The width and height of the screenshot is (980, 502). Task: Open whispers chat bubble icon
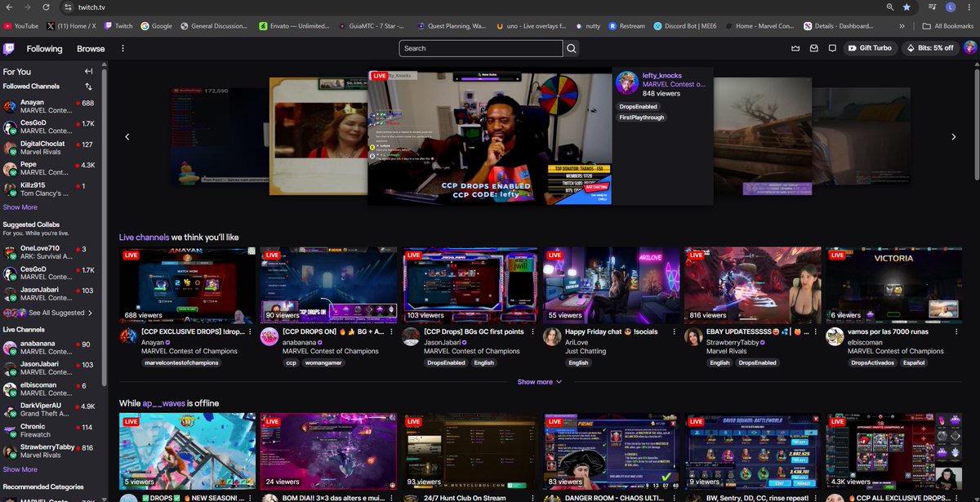pos(832,48)
